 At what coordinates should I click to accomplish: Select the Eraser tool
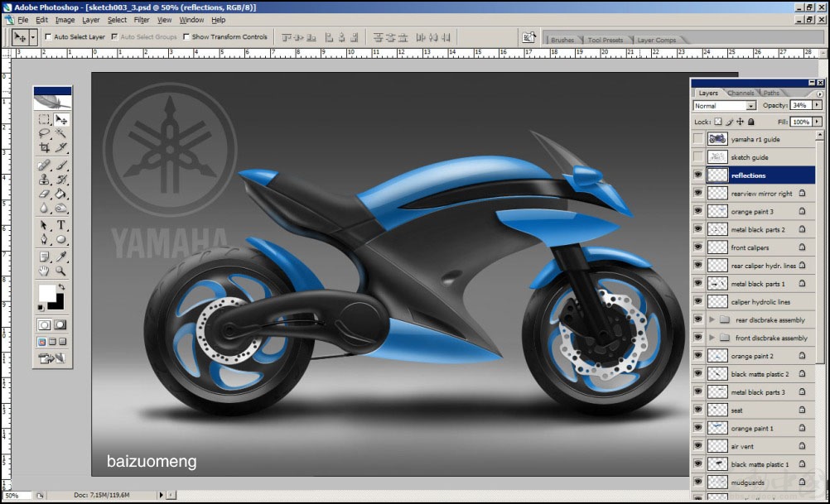(45, 194)
